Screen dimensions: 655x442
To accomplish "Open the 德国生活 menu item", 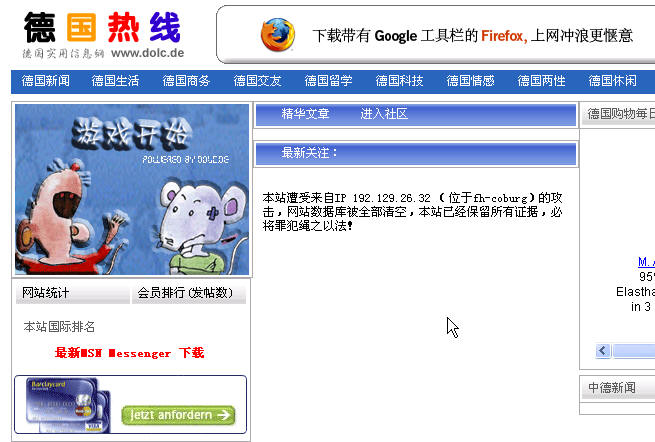I will click(115, 81).
